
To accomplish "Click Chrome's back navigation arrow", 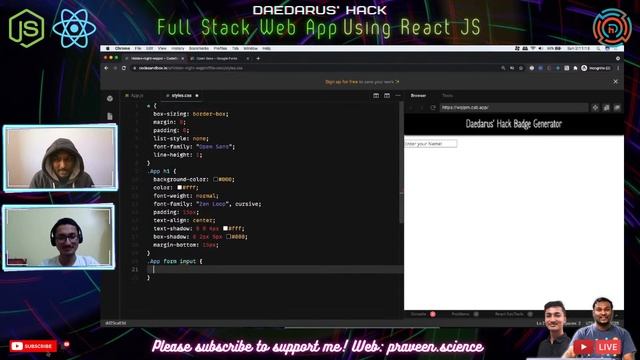I will point(107,68).
